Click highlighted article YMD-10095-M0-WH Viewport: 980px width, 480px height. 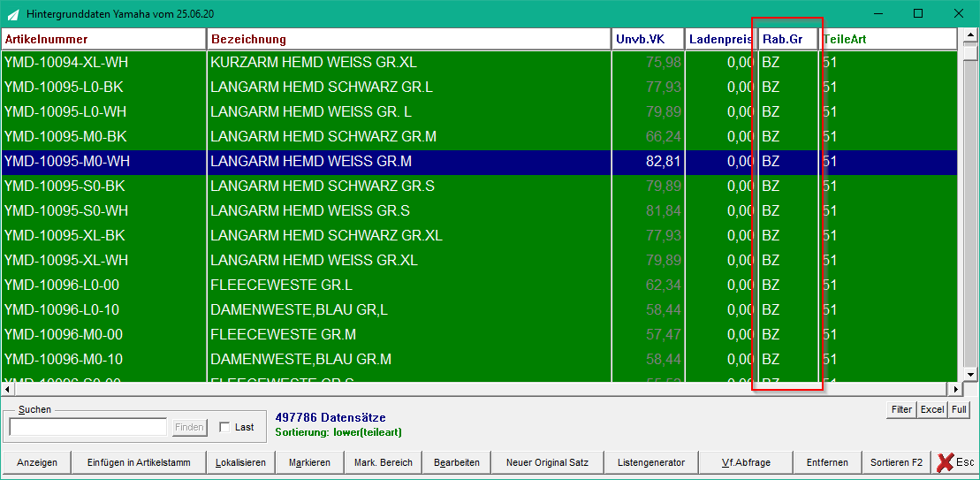point(67,162)
